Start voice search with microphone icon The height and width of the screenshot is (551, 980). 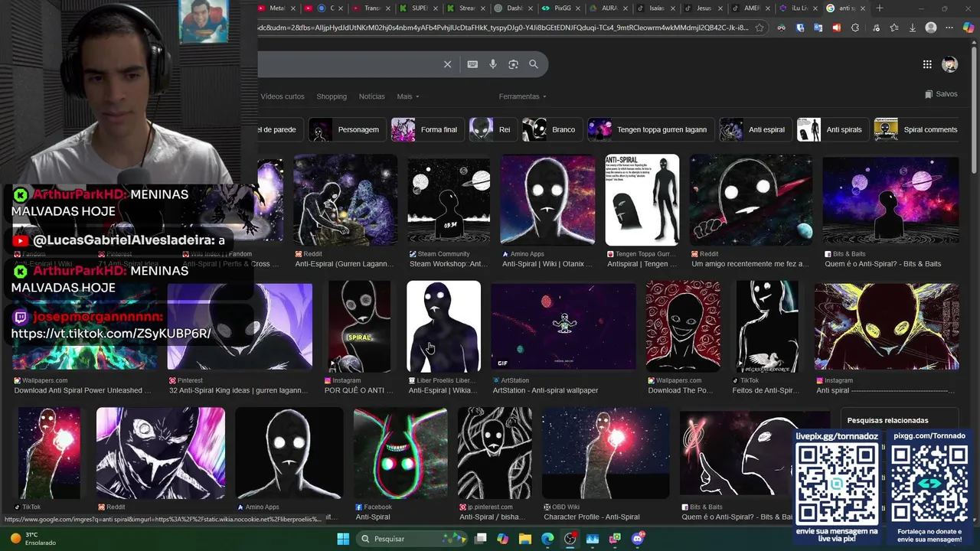click(493, 64)
